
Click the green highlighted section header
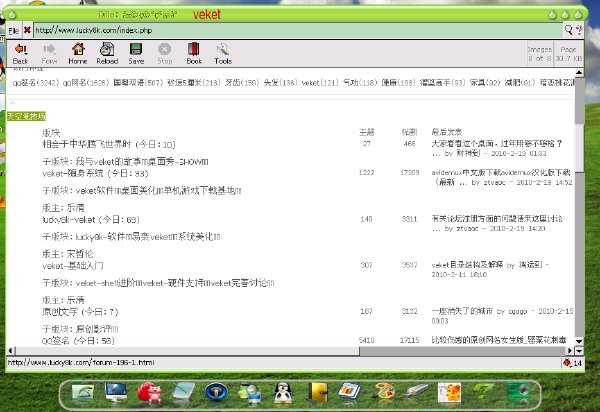click(26, 116)
